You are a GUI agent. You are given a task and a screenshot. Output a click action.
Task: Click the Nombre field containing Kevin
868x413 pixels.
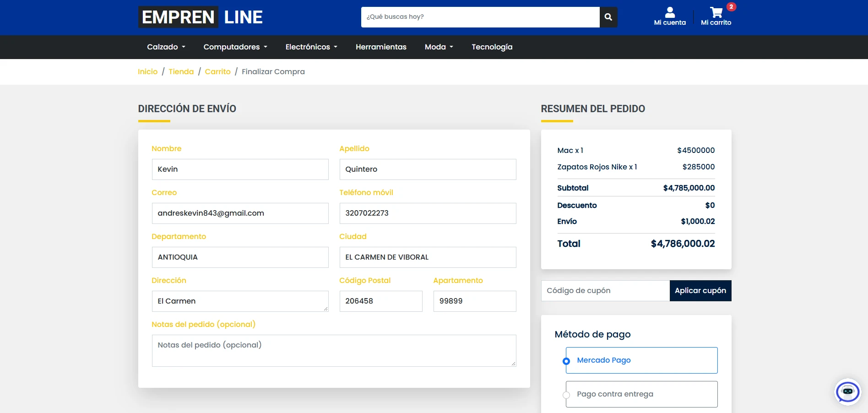(240, 169)
